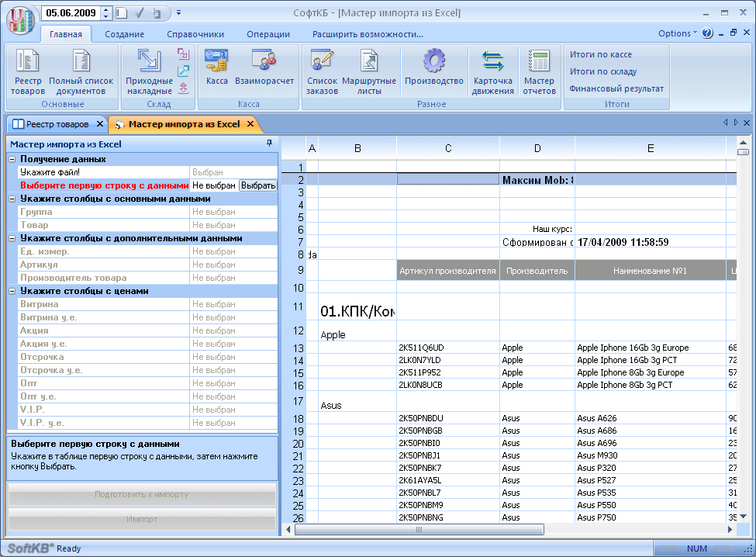Close the Мастер импорта из Excel tab

[250, 124]
